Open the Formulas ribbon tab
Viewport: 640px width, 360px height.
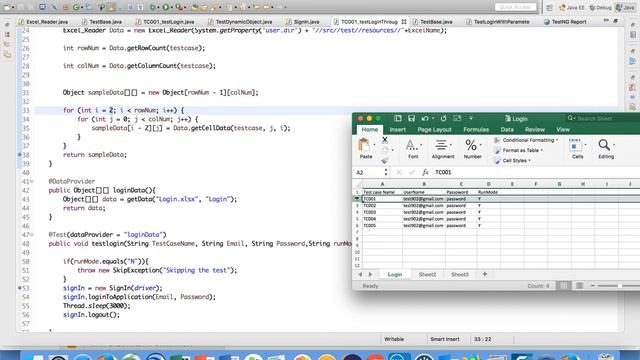pyautogui.click(x=476, y=129)
